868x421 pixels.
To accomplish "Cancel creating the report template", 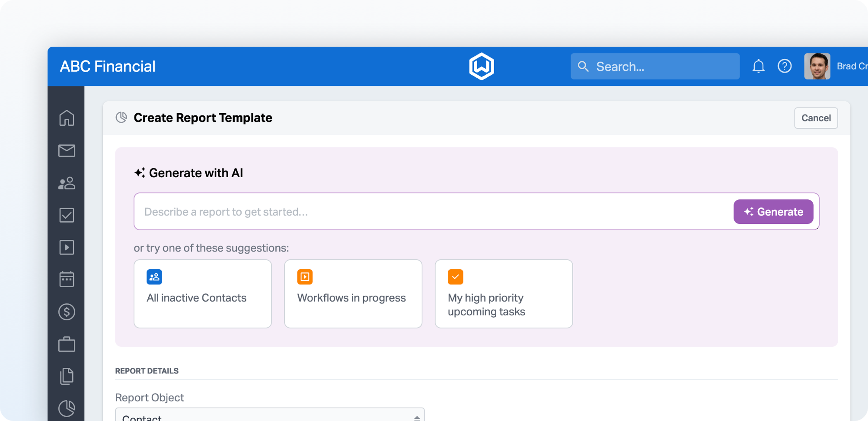I will 816,118.
